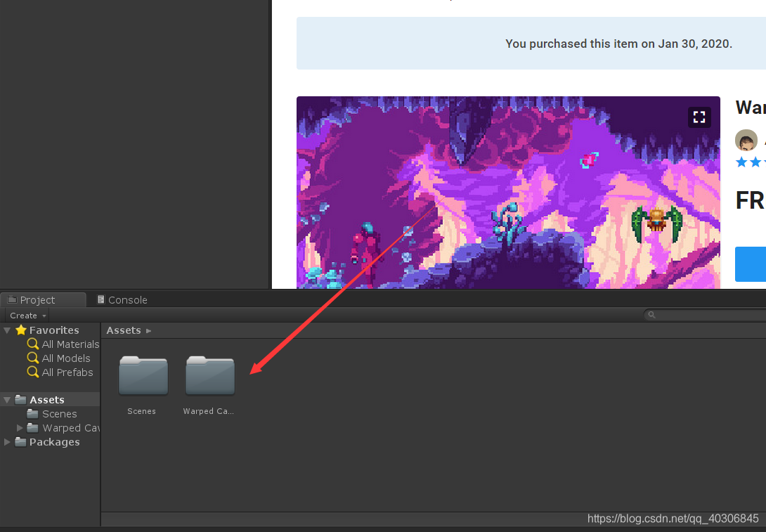Select the Warped Ca... folder icon

click(210, 375)
